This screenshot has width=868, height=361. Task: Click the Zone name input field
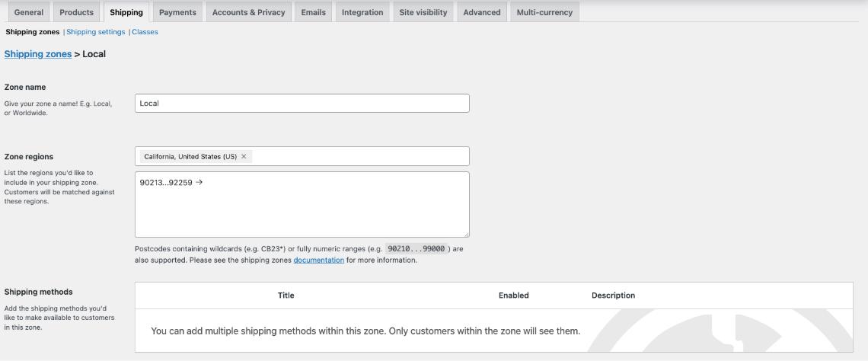pos(302,104)
